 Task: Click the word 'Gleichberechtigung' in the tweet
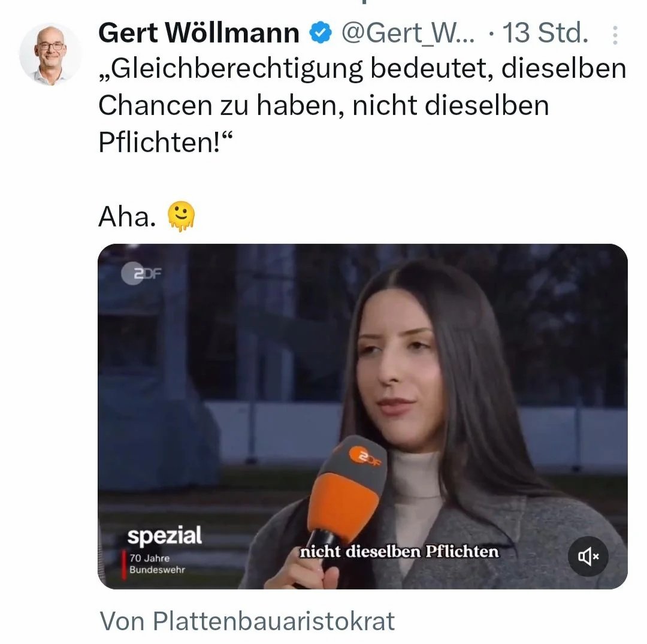(x=231, y=69)
